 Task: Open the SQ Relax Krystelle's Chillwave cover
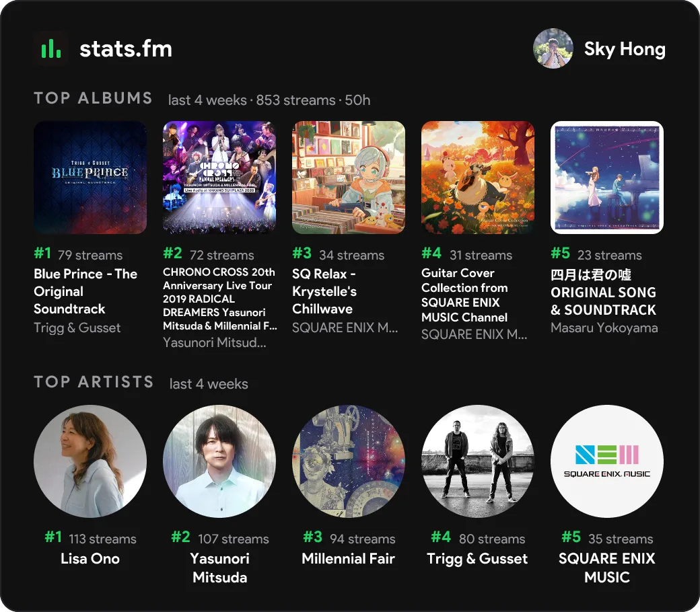tap(349, 178)
